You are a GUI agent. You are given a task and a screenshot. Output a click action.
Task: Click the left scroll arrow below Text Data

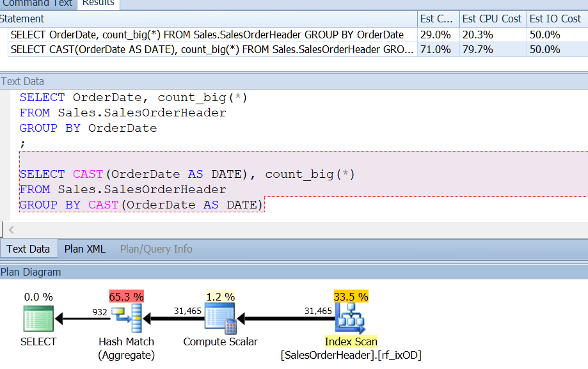click(x=10, y=229)
